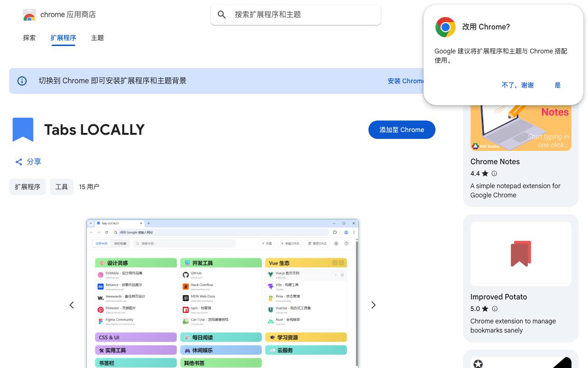This screenshot has width=588, height=368.
Task: Share the extension via 分享
Action: coord(28,162)
